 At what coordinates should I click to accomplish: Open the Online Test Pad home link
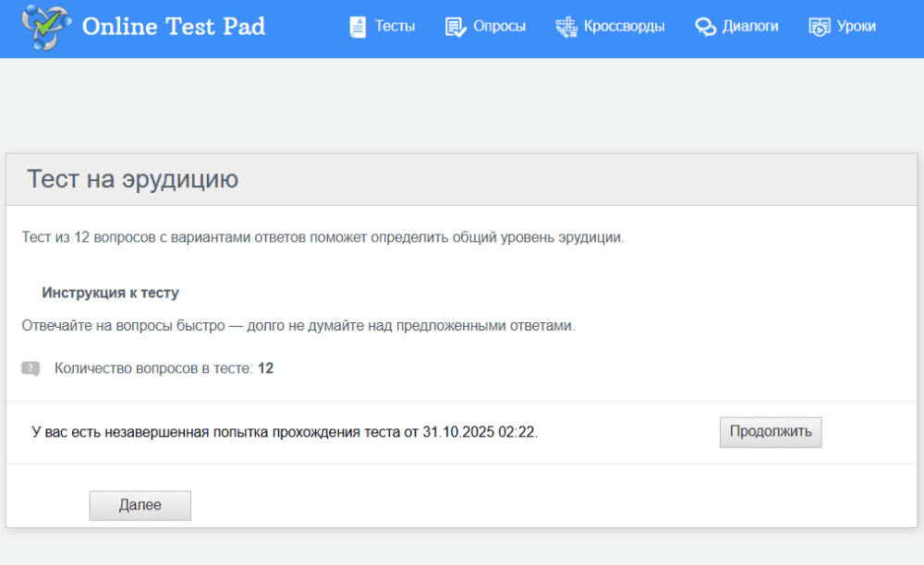(173, 26)
